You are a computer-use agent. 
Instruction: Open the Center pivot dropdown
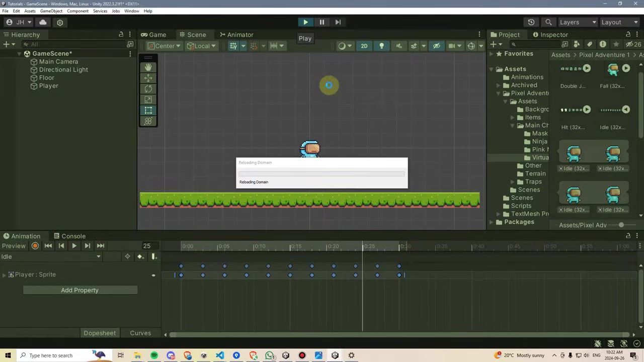pyautogui.click(x=164, y=46)
